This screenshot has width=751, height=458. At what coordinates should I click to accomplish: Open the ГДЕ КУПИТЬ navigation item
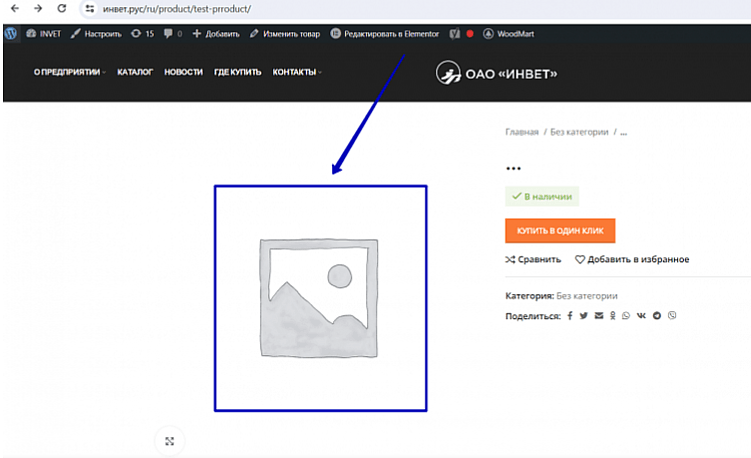[238, 72]
